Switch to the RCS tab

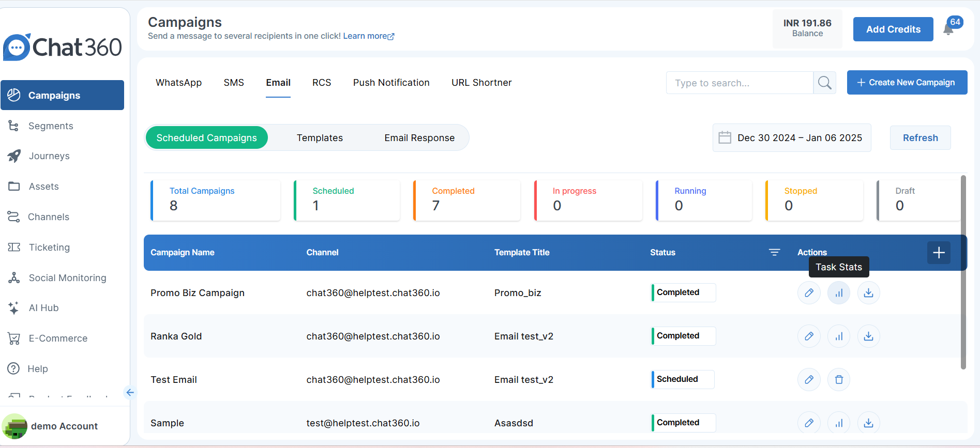click(x=322, y=83)
